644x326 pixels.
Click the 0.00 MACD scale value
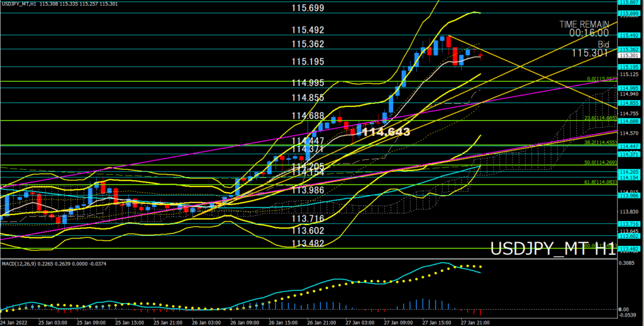coord(625,309)
